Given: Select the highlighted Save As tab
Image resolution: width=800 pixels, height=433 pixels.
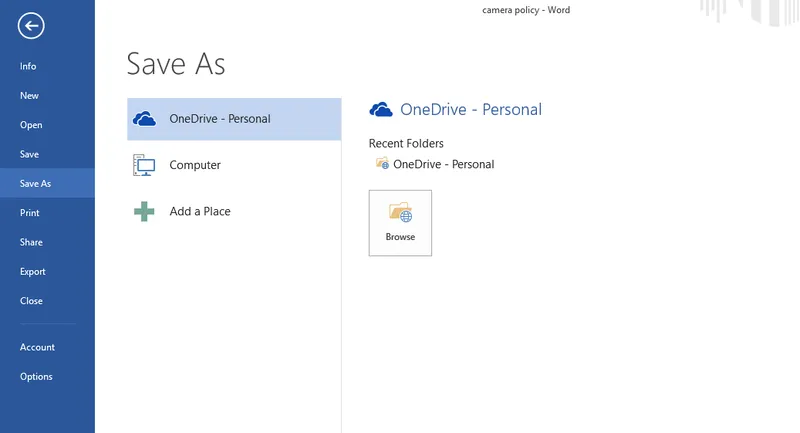Looking at the screenshot, I should [35, 184].
